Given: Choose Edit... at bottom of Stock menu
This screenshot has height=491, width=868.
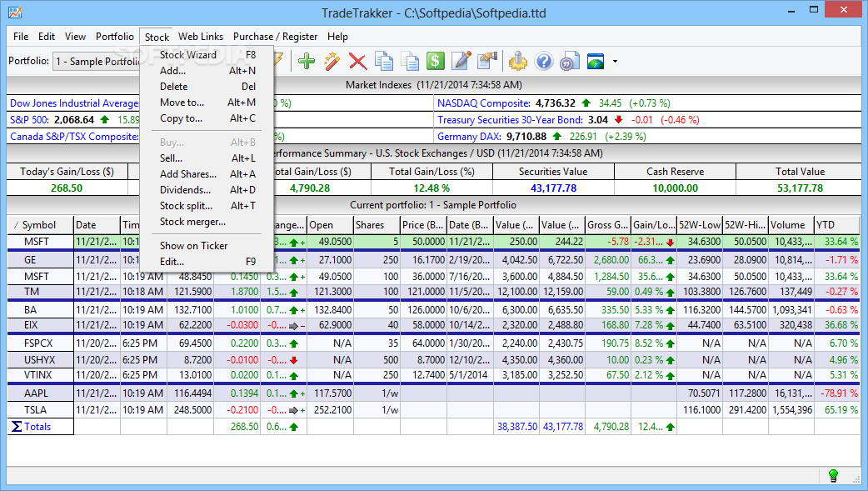Looking at the screenshot, I should click(x=207, y=262).
